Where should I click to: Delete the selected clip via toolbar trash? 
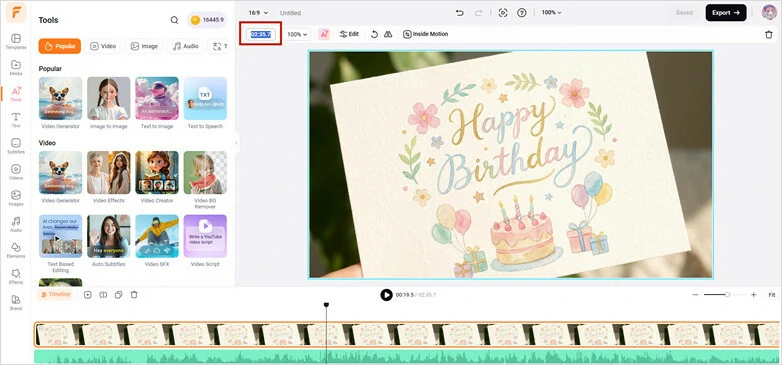pyautogui.click(x=769, y=34)
